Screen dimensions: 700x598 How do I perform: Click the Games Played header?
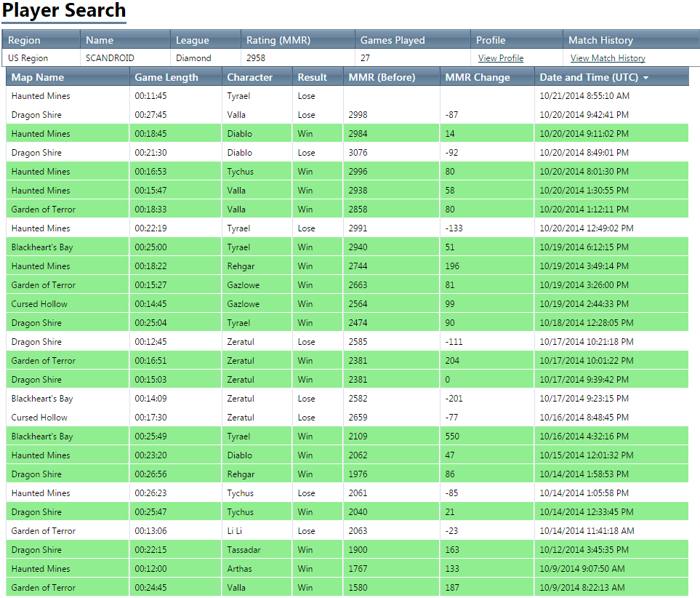(393, 40)
